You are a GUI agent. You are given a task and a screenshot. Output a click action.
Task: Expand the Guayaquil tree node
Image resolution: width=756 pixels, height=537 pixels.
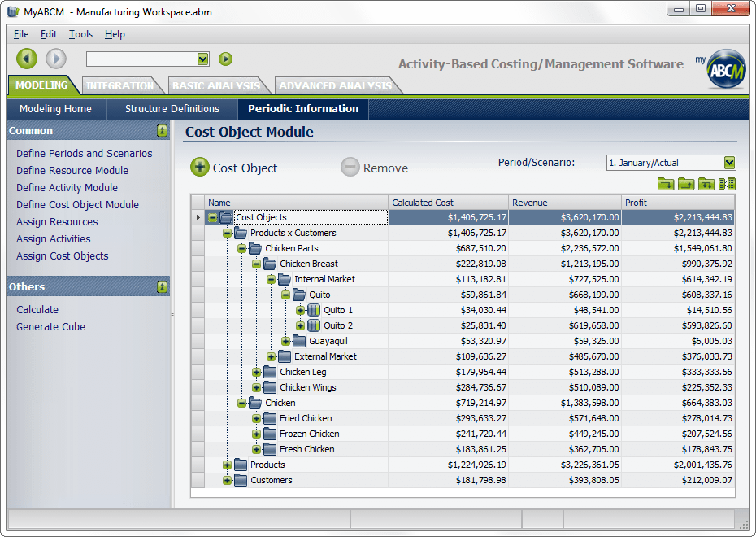pos(286,341)
